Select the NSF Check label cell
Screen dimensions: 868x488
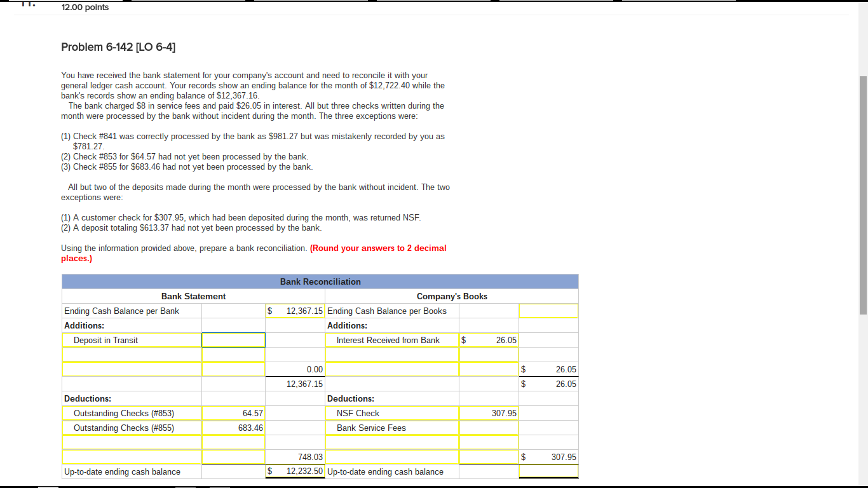pos(391,413)
